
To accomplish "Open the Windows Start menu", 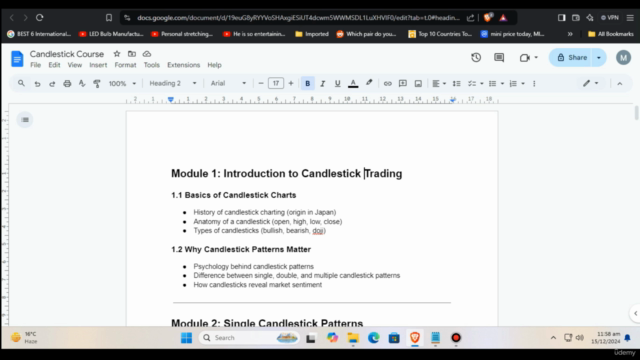I will click(x=187, y=338).
